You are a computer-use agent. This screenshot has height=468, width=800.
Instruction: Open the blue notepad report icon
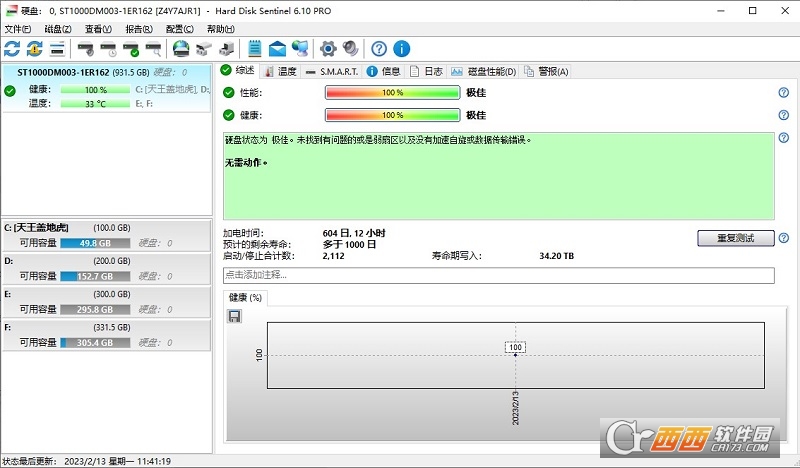tap(255, 49)
